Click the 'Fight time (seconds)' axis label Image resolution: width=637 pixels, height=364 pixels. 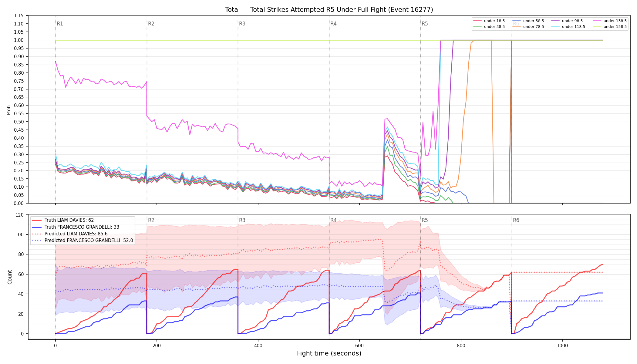click(329, 353)
